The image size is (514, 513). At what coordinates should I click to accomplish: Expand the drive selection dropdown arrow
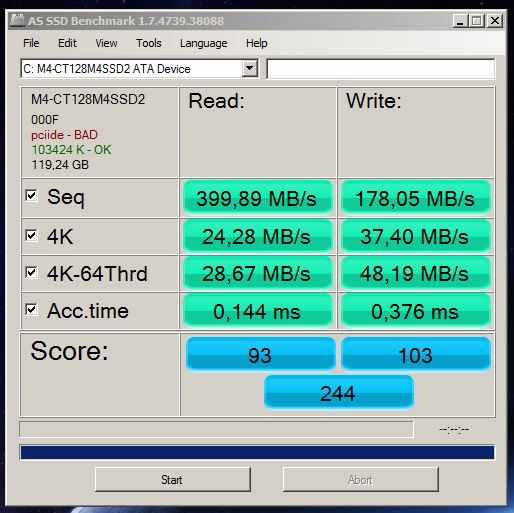[249, 69]
